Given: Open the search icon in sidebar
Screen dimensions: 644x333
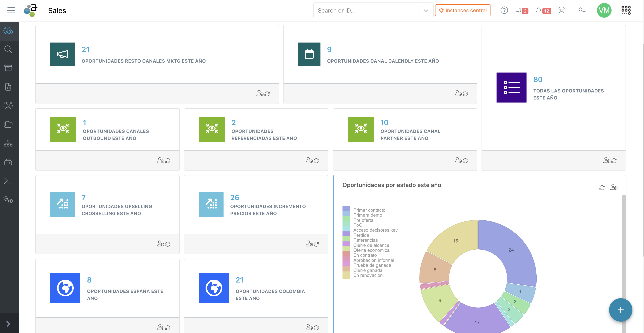Looking at the screenshot, I should coord(8,49).
